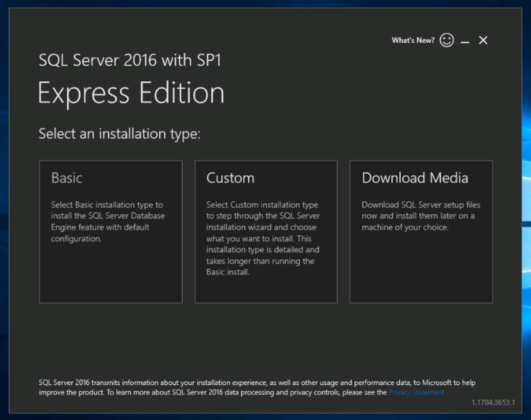Click the "Express Edition" heading
This screenshot has height=420, width=531.
[x=131, y=93]
